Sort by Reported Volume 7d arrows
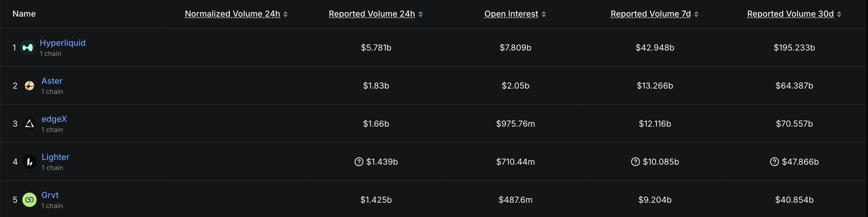 coord(696,14)
